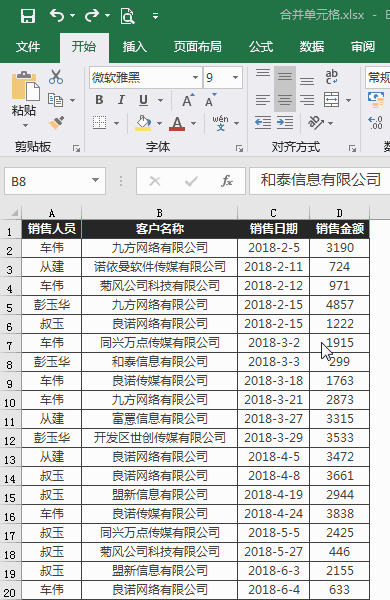Screen dimensions: 390x600
Task: Select column B header
Action: 160,213
